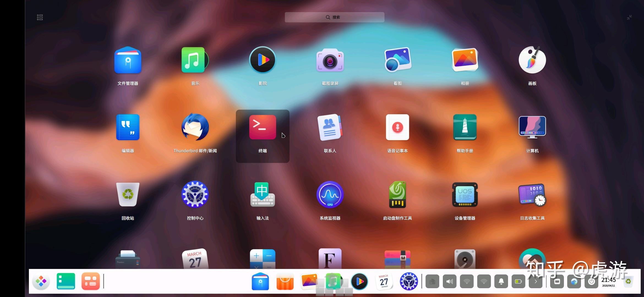Launch 语音记事本 voice notes
This screenshot has width=644, height=297.
coord(397,128)
